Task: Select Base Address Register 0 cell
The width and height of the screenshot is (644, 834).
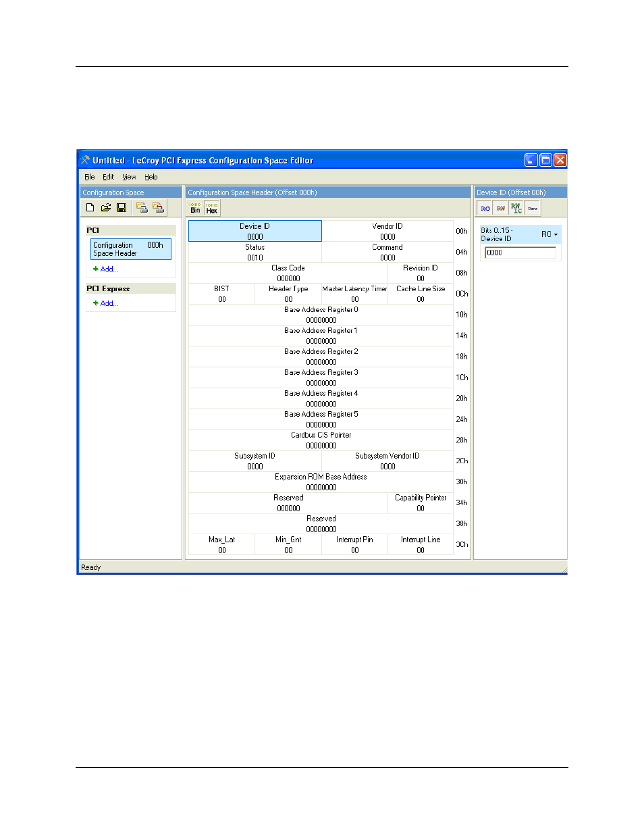Action: tap(321, 315)
